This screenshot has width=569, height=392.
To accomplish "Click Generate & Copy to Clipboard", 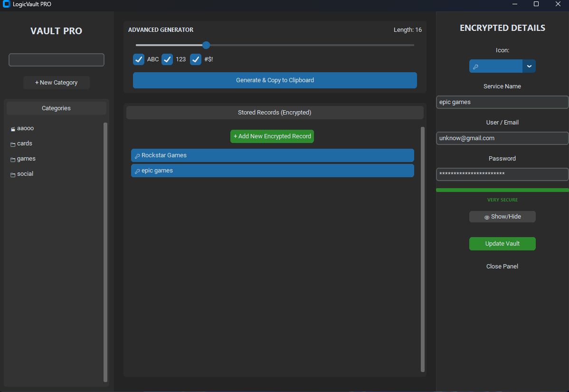I will [x=275, y=80].
